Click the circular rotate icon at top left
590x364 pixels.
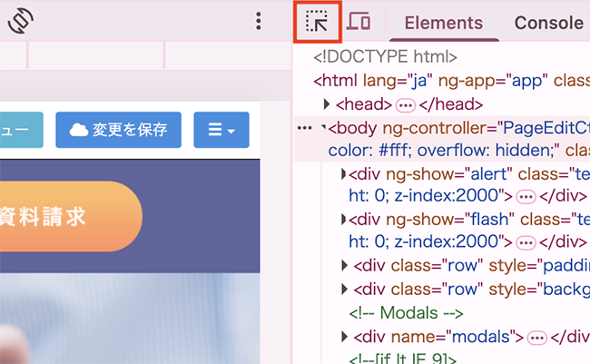coord(20,22)
